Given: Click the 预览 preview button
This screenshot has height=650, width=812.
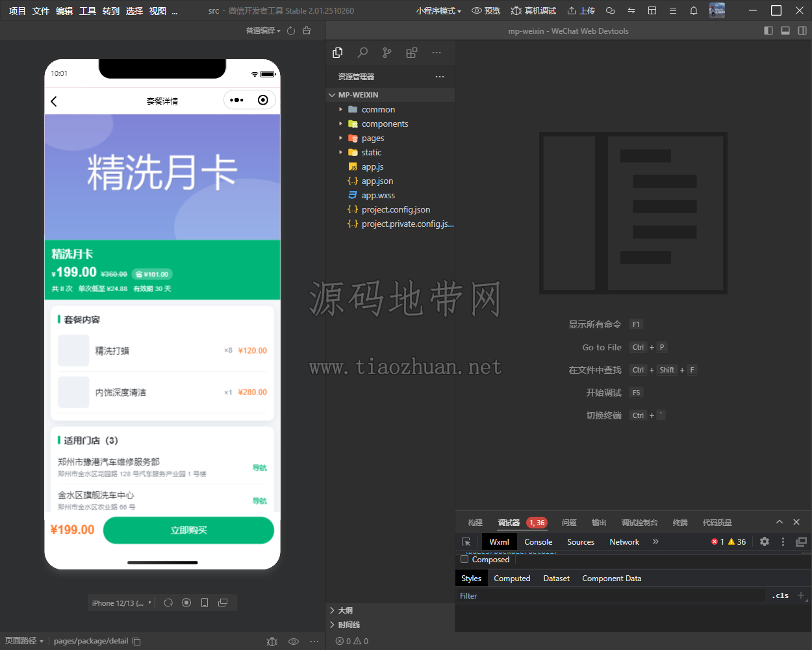Looking at the screenshot, I should pyautogui.click(x=486, y=10).
